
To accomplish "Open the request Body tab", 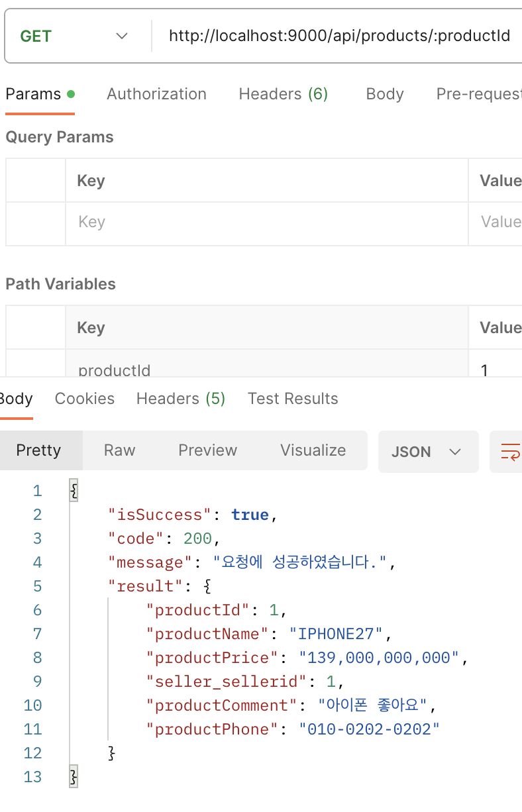I will (x=385, y=94).
